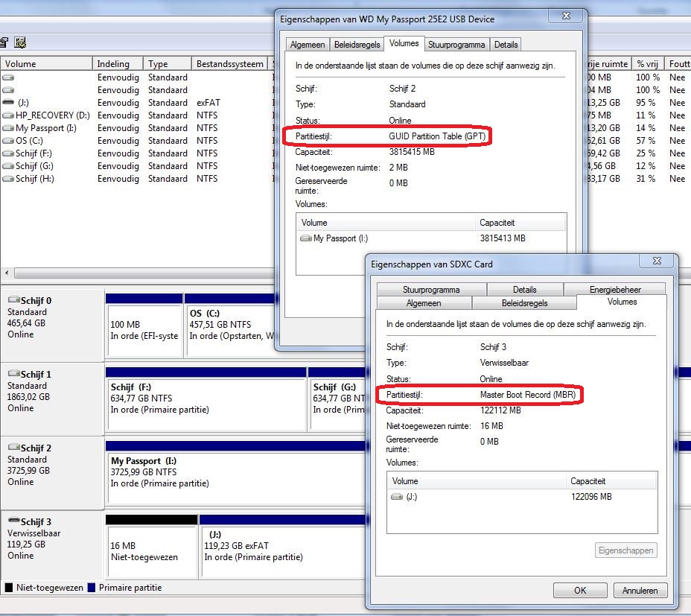The width and height of the screenshot is (691, 616).
Task: Sort by the Bestandssysteem column header
Action: click(x=229, y=64)
